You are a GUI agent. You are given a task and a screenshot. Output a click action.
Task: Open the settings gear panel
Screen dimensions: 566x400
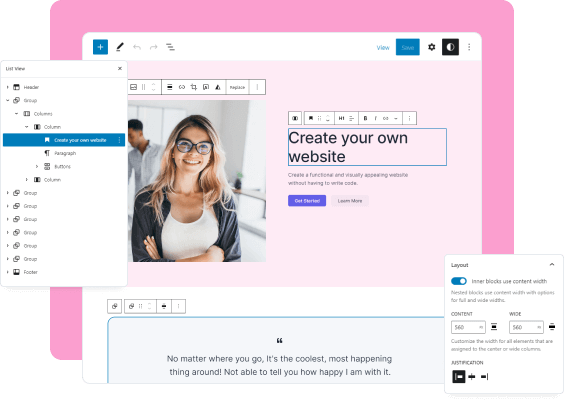click(431, 47)
